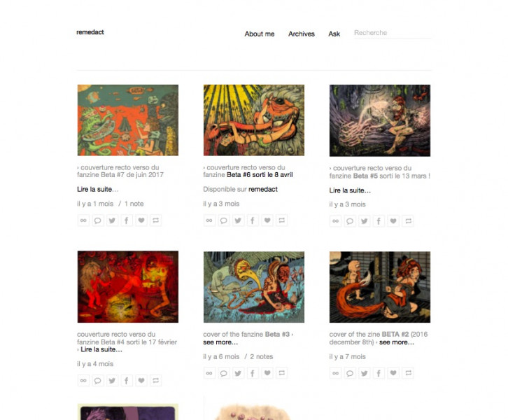
Task: Share Beta #6 post on Twitter
Action: (238, 220)
